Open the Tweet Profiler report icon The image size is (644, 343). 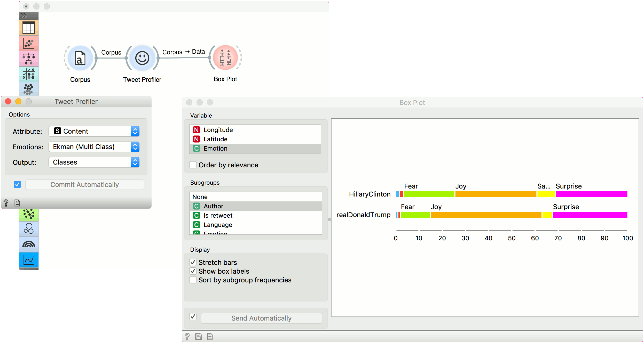coord(17,203)
